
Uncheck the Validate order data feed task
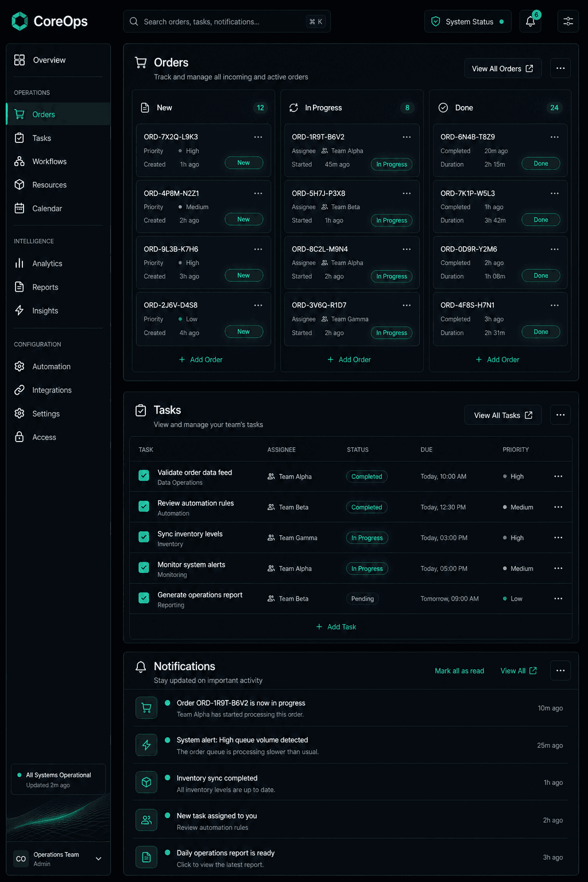[144, 475]
